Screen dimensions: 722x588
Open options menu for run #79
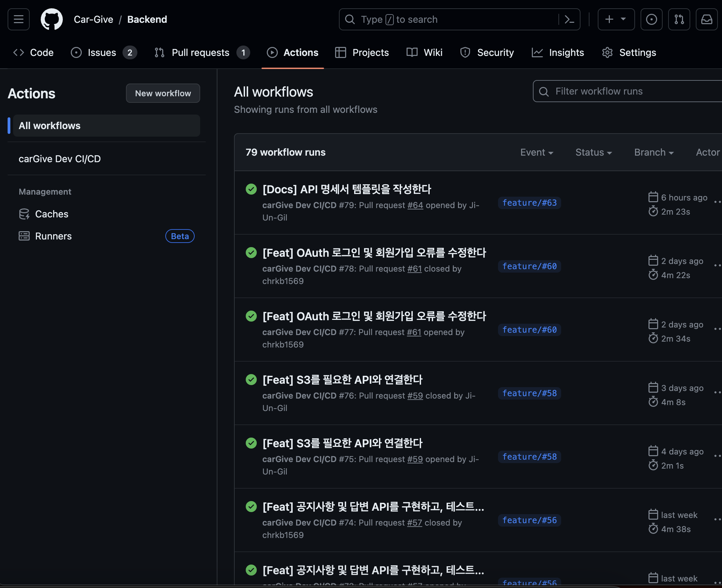click(x=718, y=202)
